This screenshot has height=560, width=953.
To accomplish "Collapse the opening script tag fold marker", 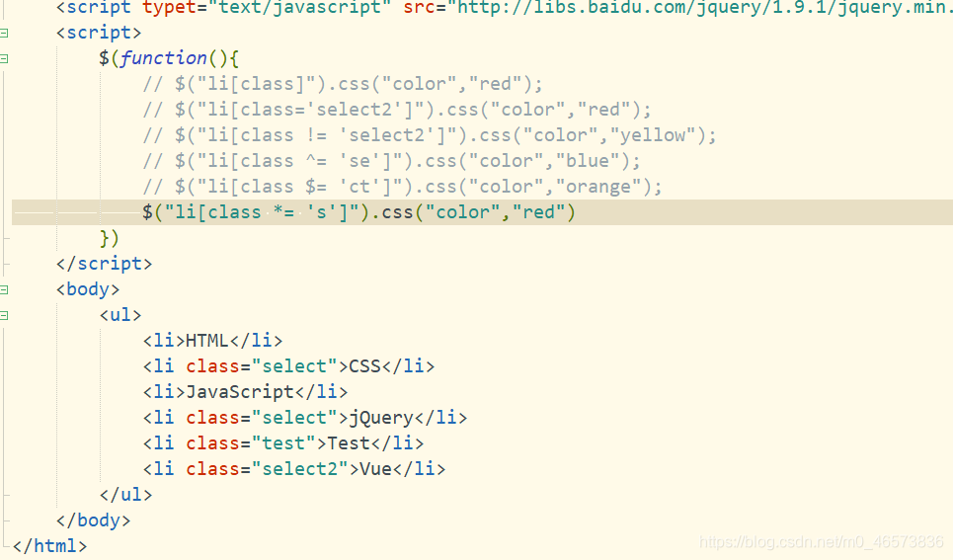I will pyautogui.click(x=4, y=33).
